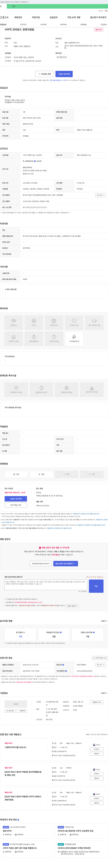Image resolution: width=108 pixels, height=868 pixels.
Task: Open 더보기 for 입사지원 현황
Action: tap(104, 621)
